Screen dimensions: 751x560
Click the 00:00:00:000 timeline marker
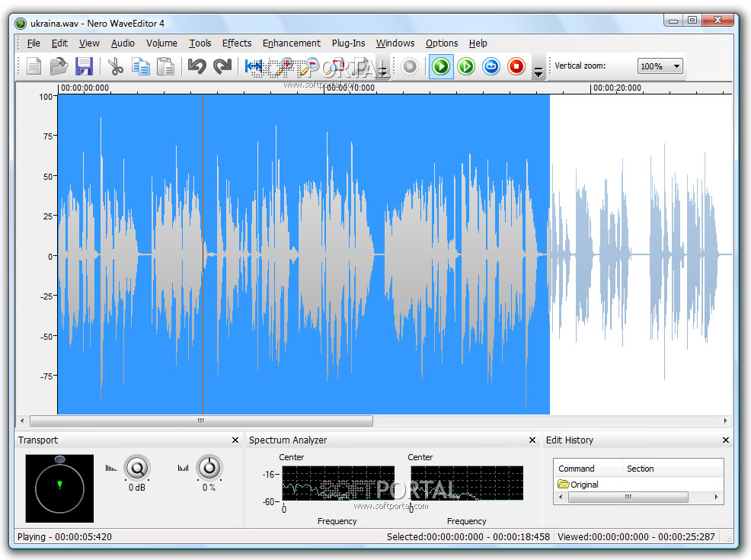click(x=85, y=88)
